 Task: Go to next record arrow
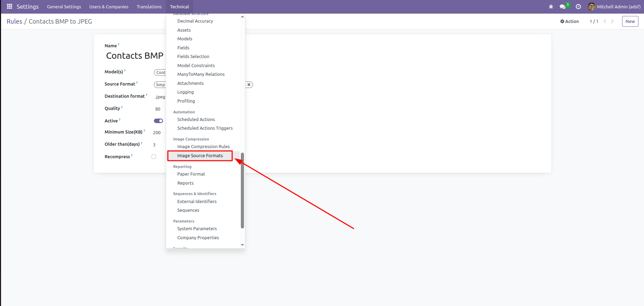pyautogui.click(x=612, y=21)
